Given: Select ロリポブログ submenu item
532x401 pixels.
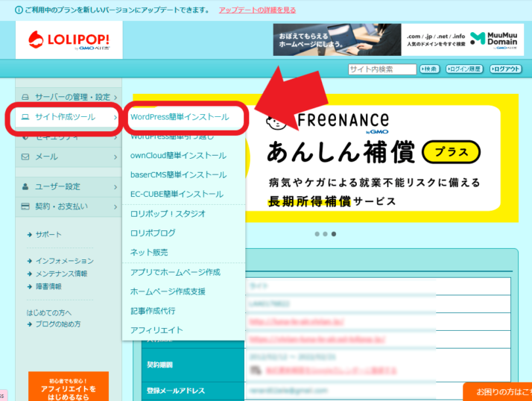Looking at the screenshot, I should (153, 233).
